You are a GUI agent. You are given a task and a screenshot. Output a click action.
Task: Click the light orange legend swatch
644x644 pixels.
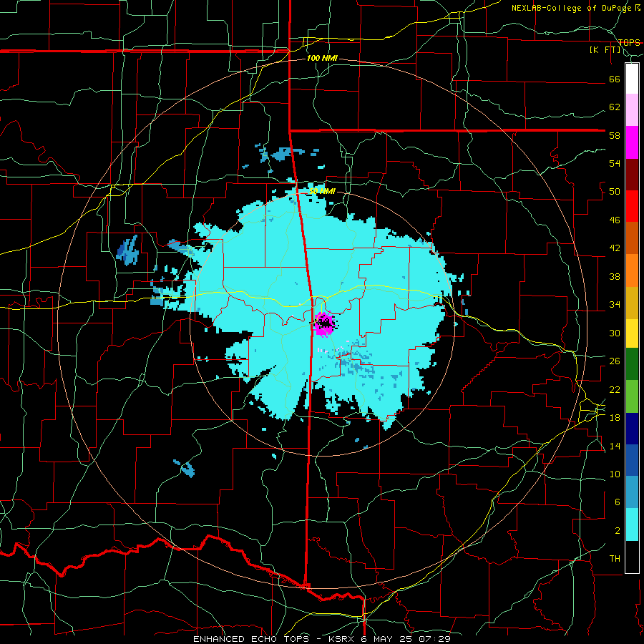632,270
